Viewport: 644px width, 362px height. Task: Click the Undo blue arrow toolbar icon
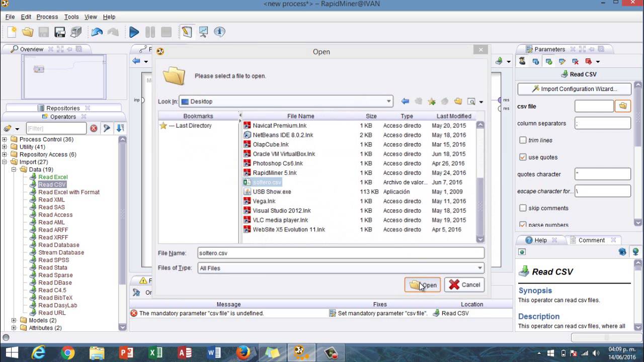97,32
